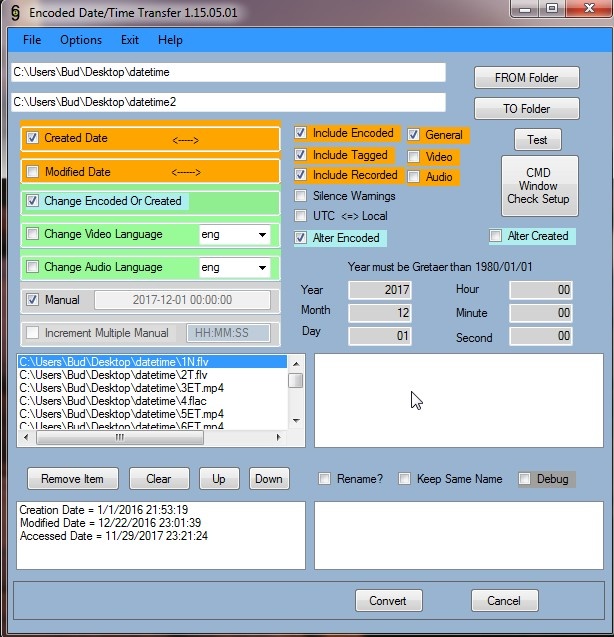Click file list horizontal scroll left arrow
The width and height of the screenshot is (614, 637).
coord(26,437)
